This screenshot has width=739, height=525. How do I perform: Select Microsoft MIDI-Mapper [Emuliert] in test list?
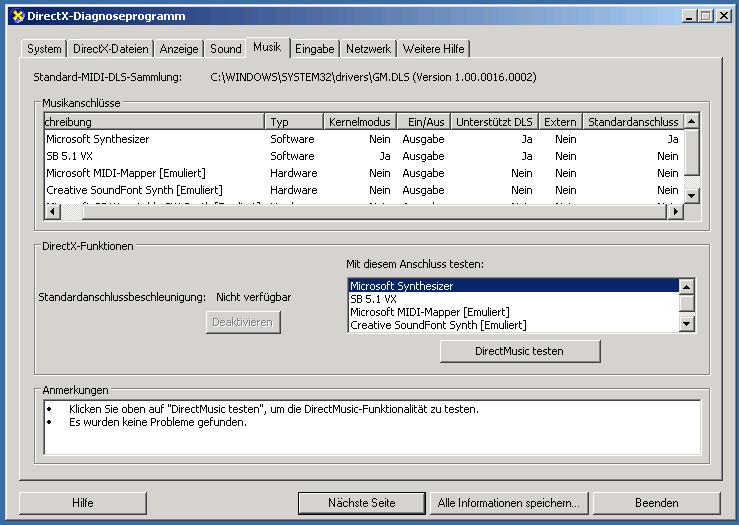click(513, 312)
